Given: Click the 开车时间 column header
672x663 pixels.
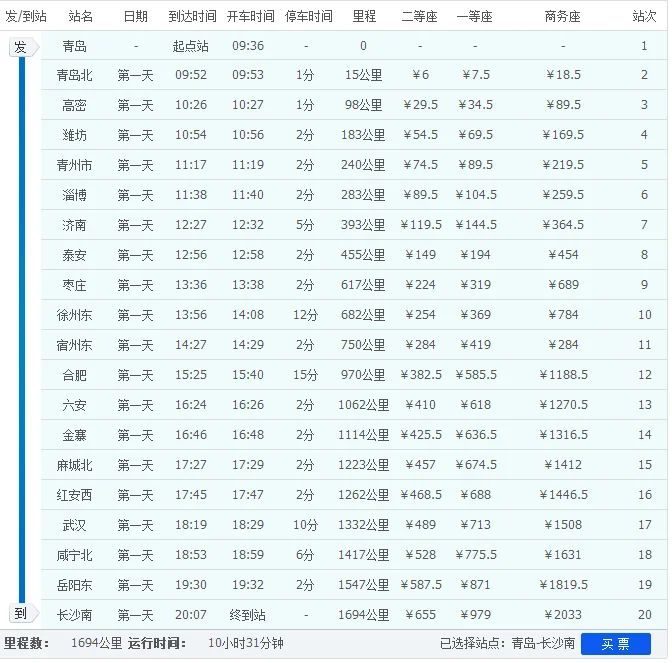Looking at the screenshot, I should pos(250,16).
